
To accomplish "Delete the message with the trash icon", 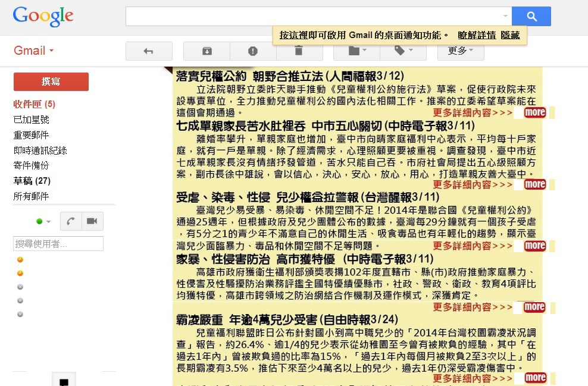I will 299,51.
